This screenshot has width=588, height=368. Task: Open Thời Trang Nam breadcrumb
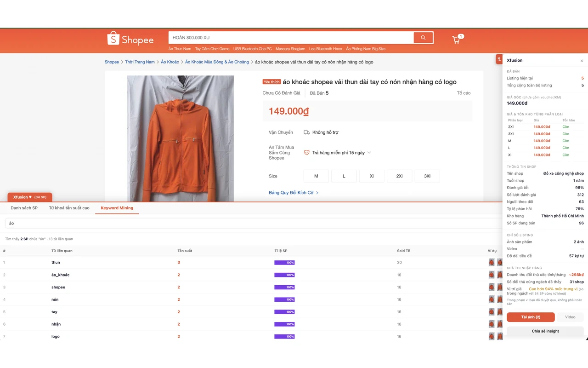(140, 62)
